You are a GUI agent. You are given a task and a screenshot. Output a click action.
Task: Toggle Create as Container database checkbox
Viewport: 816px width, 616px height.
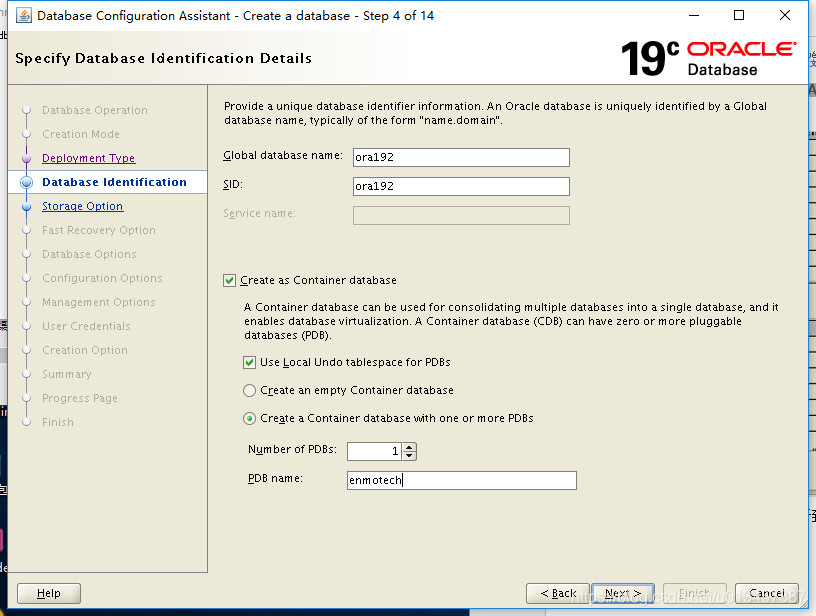click(x=230, y=281)
